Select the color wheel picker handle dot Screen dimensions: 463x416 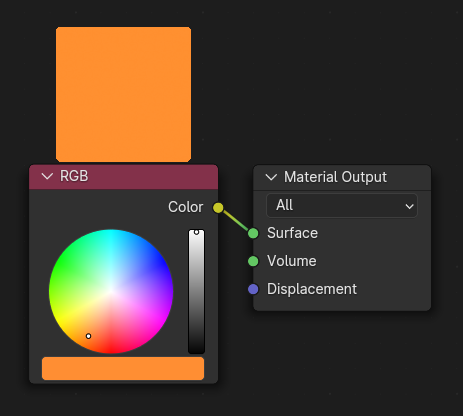(88, 336)
